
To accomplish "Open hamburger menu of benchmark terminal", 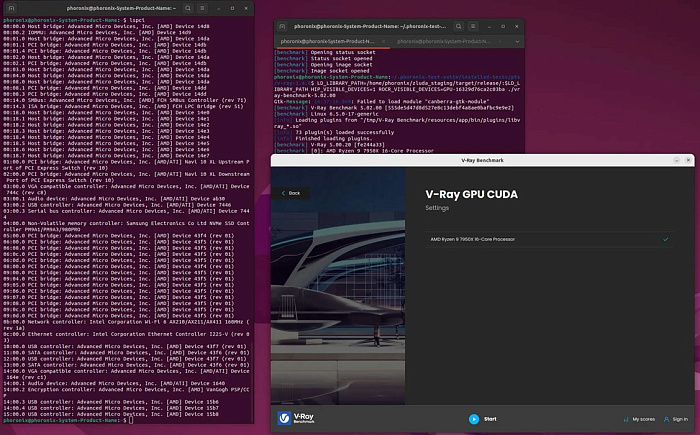I will [x=473, y=26].
